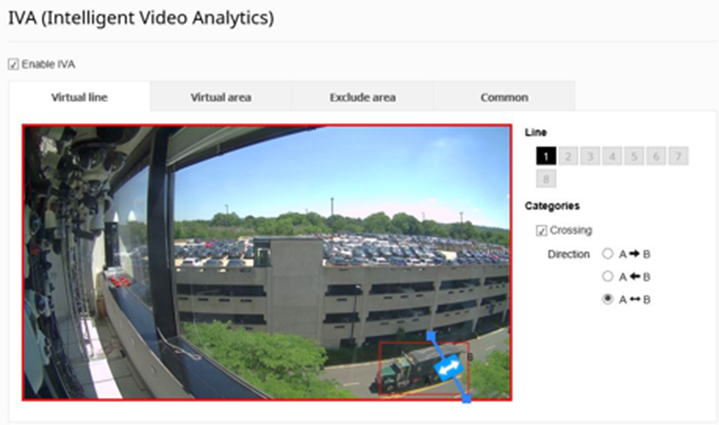Viewport: 719px width, 425px height.
Task: Choose direction A to B radio button
Action: point(608,254)
